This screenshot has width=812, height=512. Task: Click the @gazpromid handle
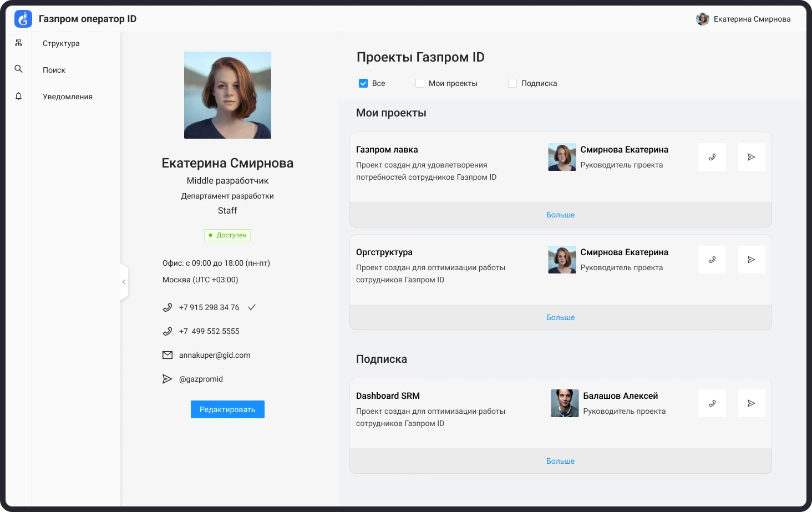pos(201,379)
